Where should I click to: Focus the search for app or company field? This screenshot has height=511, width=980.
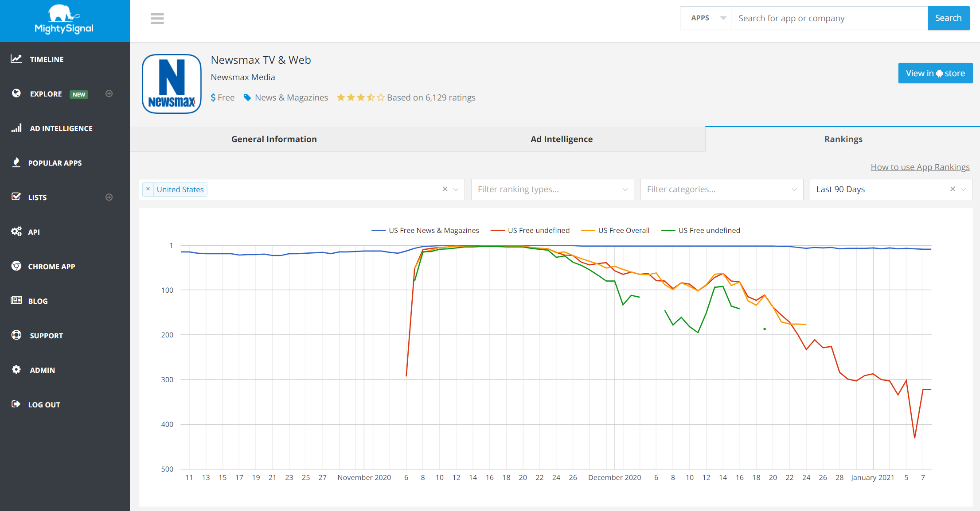(x=829, y=18)
